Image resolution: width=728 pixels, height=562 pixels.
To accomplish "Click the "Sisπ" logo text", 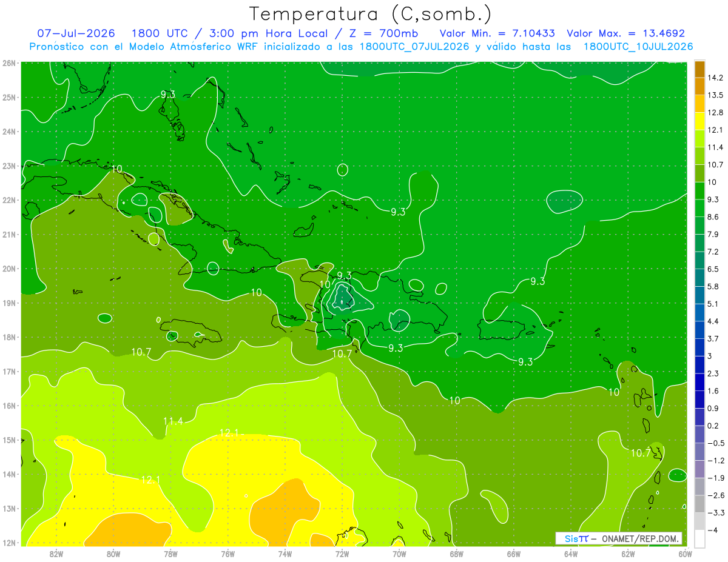I will coord(576,538).
